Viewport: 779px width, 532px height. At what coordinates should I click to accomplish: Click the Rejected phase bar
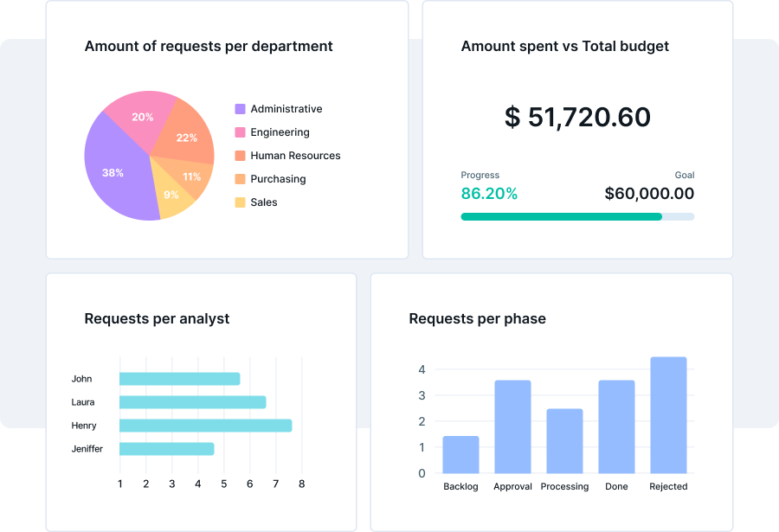668,415
